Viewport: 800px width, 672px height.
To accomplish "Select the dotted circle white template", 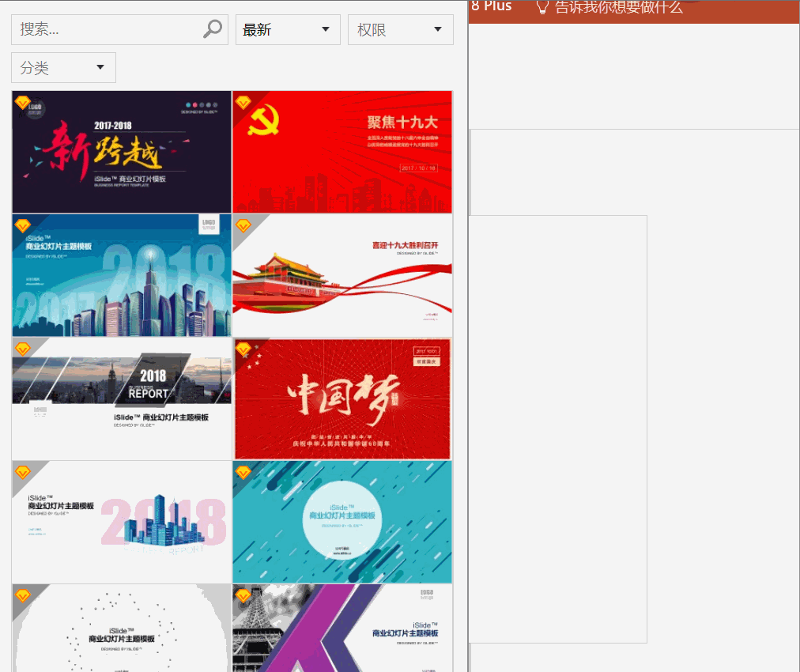I will click(122, 628).
